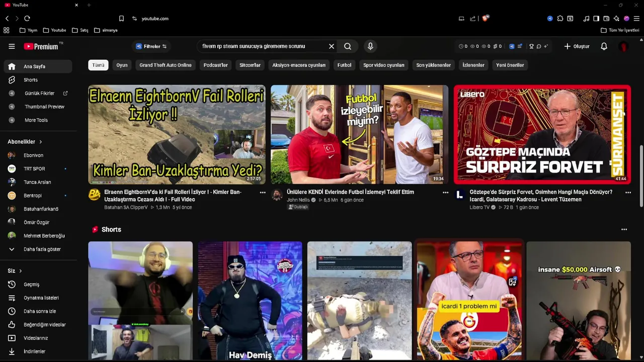Click the Brave Shields lion icon

tap(486, 18)
